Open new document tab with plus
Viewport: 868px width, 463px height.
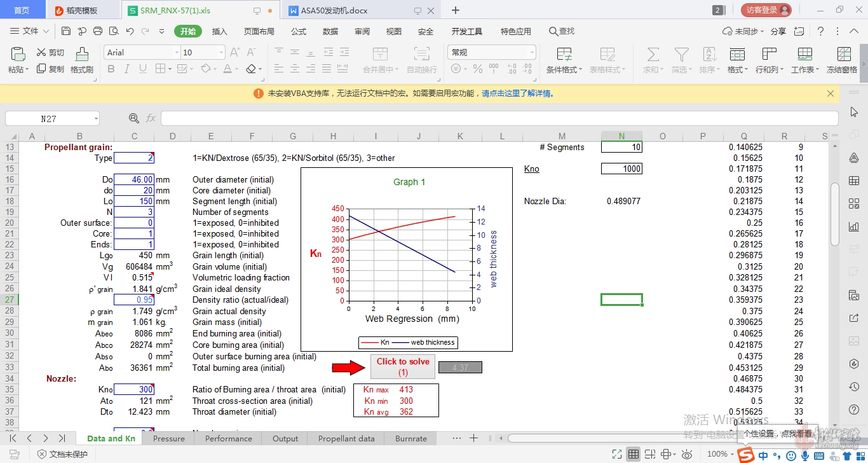coord(456,10)
